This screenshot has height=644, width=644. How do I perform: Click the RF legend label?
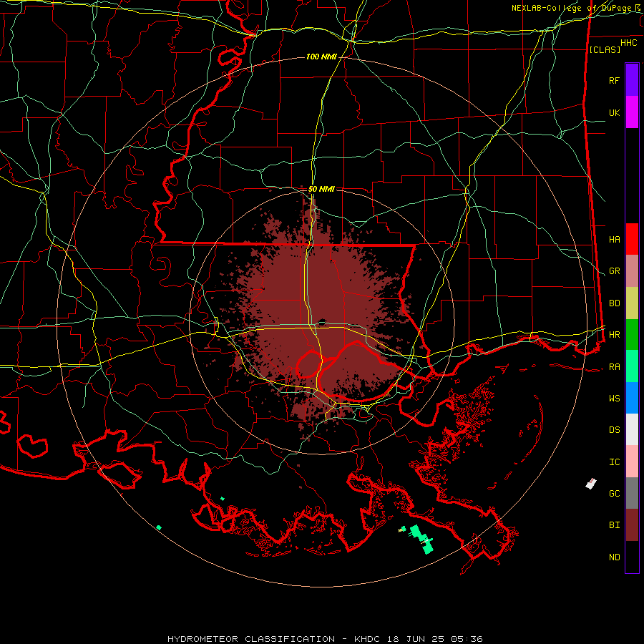pyautogui.click(x=615, y=80)
